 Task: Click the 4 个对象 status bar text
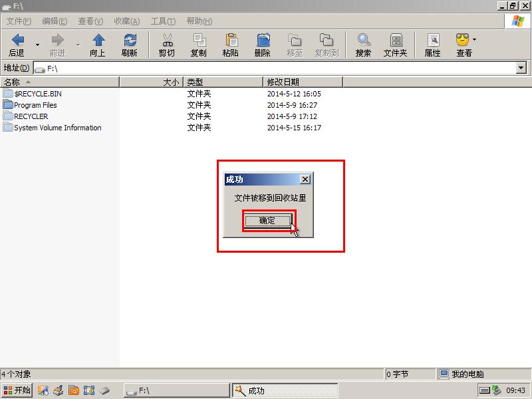pos(15,374)
